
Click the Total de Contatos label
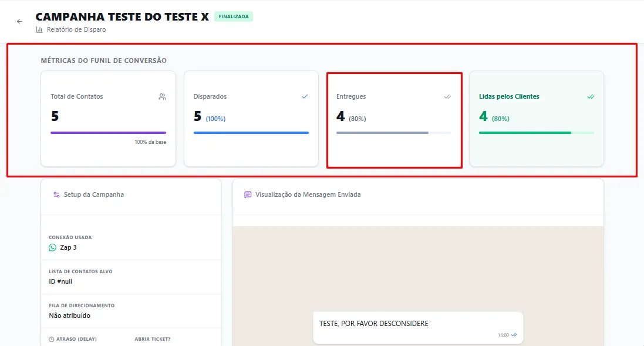77,96
